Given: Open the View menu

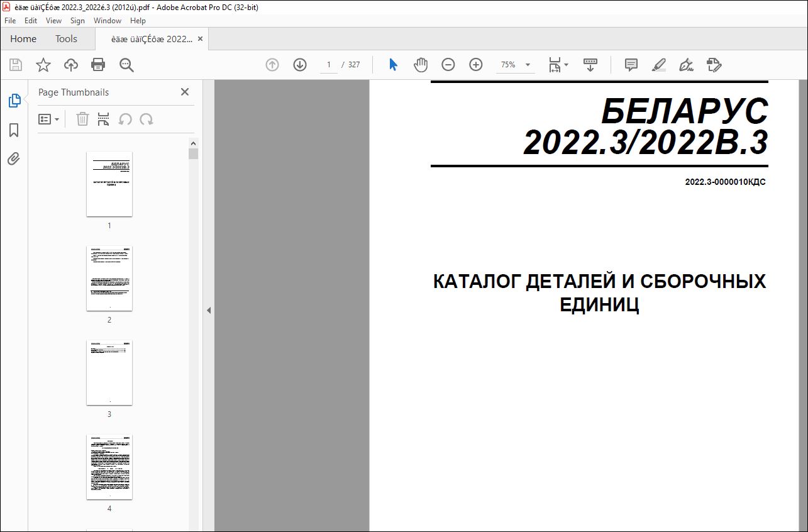Looking at the screenshot, I should point(53,21).
